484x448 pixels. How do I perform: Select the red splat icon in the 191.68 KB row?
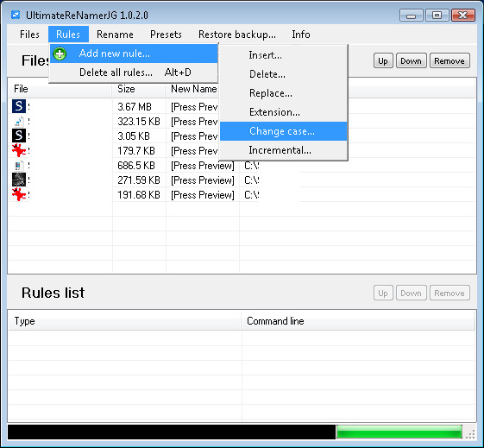point(19,194)
